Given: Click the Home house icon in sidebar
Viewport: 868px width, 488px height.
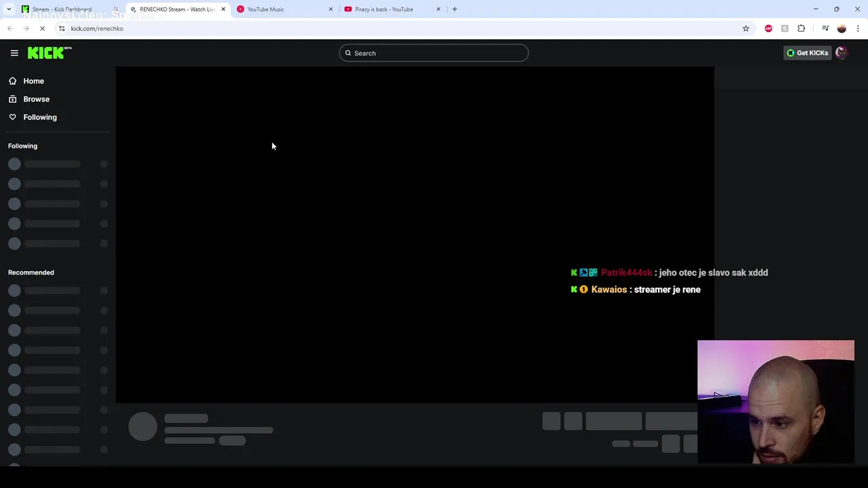Looking at the screenshot, I should (x=12, y=81).
